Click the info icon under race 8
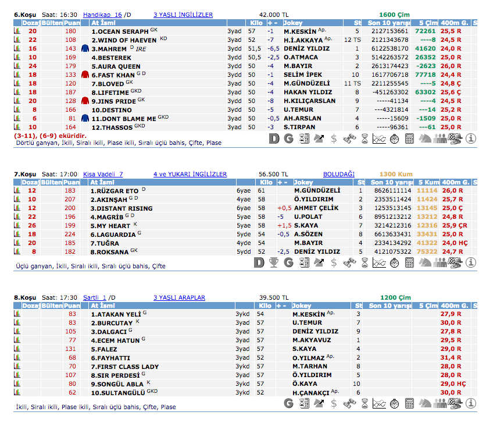Image resolution: width=504 pixels, height=426 pixels. pyautogui.click(x=471, y=403)
